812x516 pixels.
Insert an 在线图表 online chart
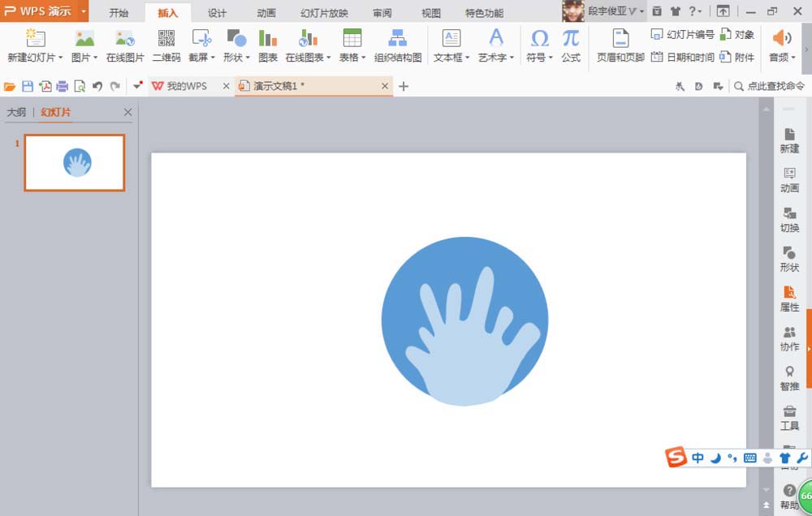(308, 45)
